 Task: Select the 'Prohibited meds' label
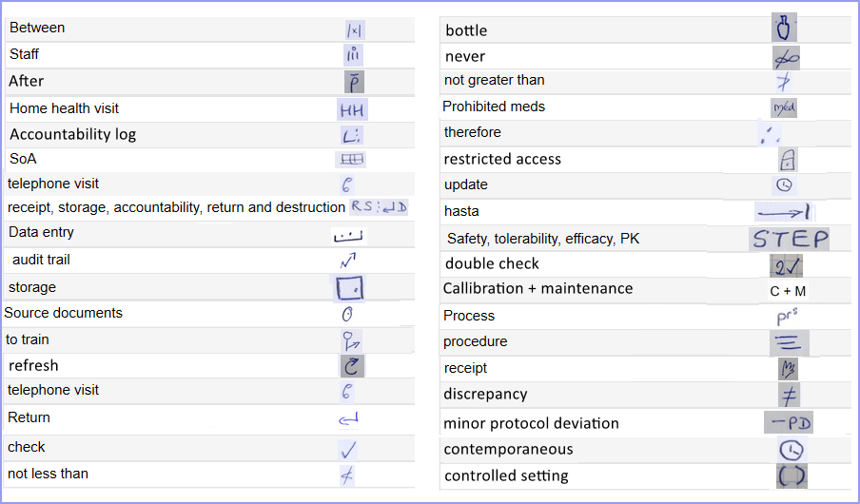pyautogui.click(x=494, y=107)
